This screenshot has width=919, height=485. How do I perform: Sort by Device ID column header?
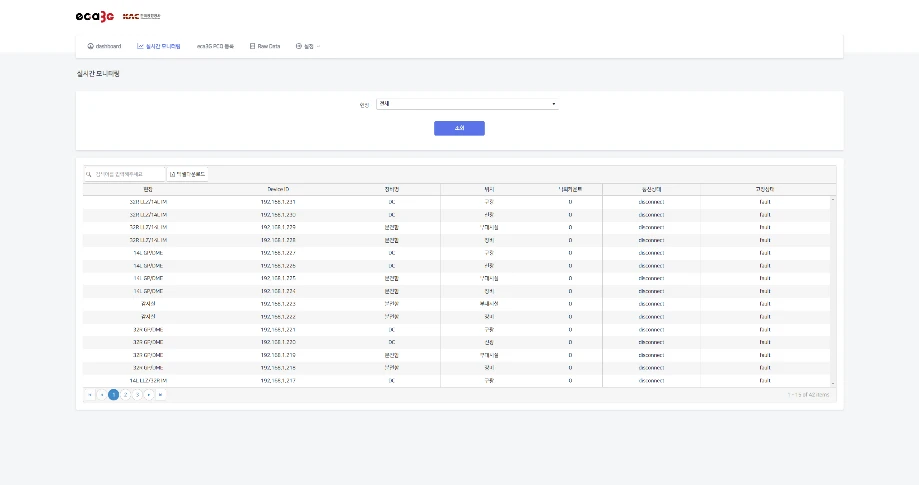[278, 189]
